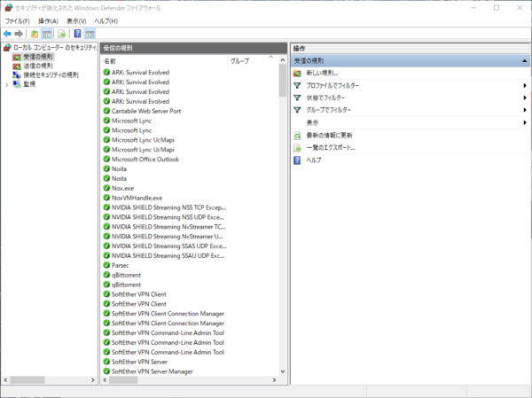
Task: Collapse the 受信の規則 actions section arrow
Action: 524,61
